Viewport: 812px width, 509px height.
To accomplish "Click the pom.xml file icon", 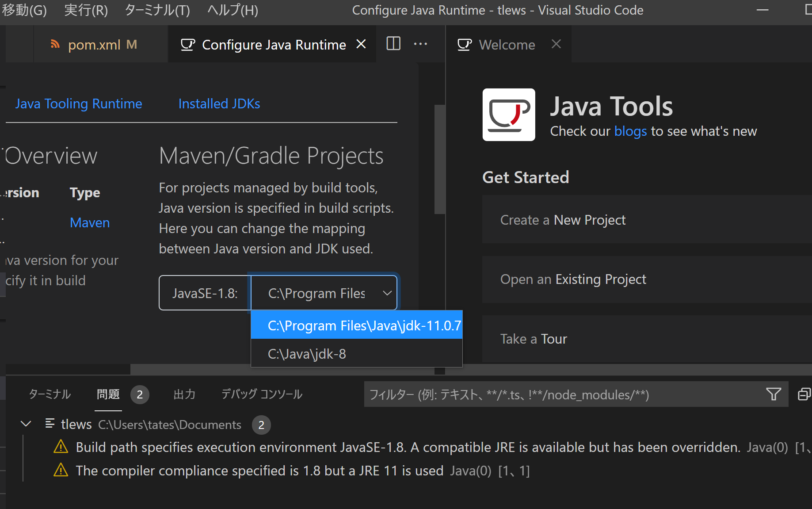I will pos(55,44).
